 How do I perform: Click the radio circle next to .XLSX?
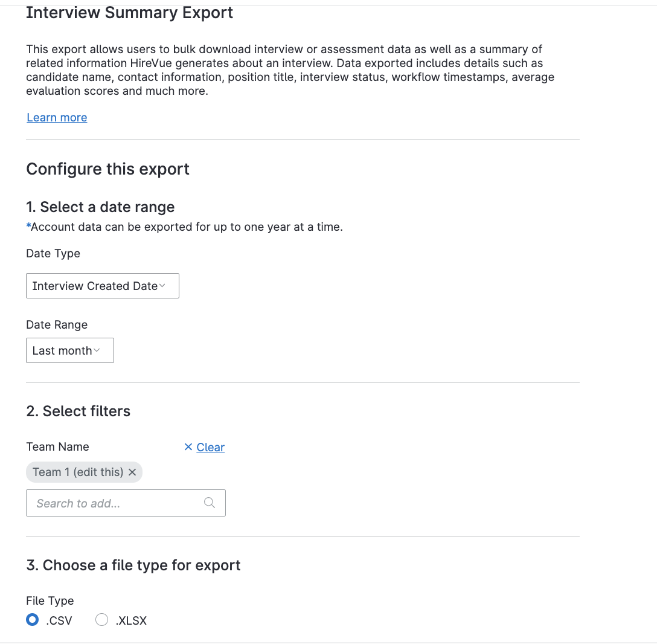coord(101,619)
